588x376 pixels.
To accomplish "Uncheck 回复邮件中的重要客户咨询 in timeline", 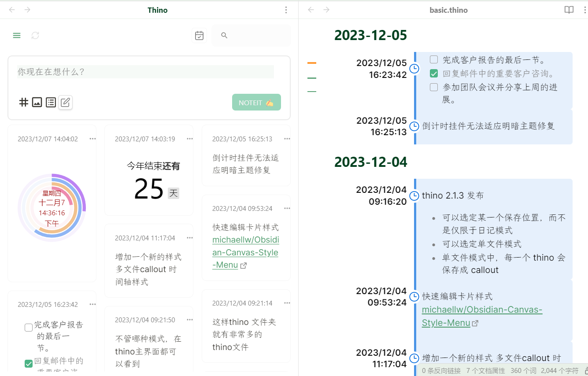I will tap(434, 74).
